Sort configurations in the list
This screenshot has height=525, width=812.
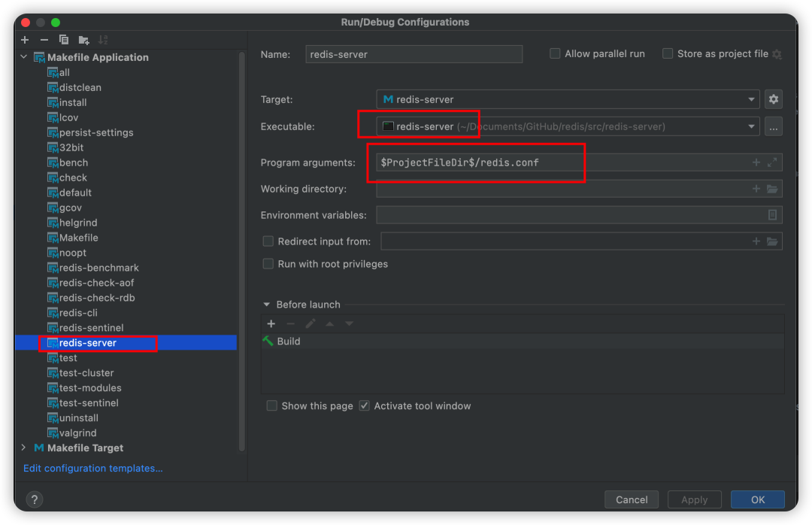(103, 40)
